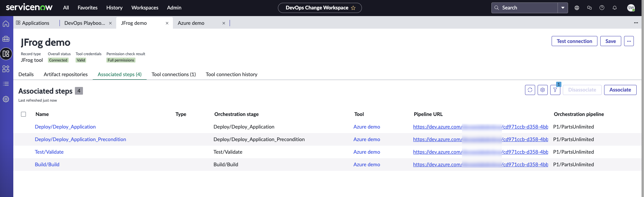Image resolution: width=644 pixels, height=197 pixels.
Task: Open the Home icon in sidebar
Action: pyautogui.click(x=6, y=24)
